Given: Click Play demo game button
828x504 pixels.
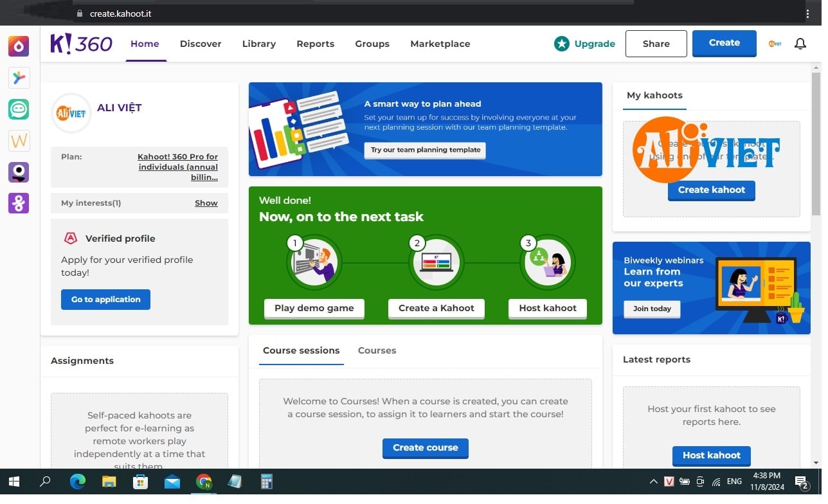Looking at the screenshot, I should (314, 308).
